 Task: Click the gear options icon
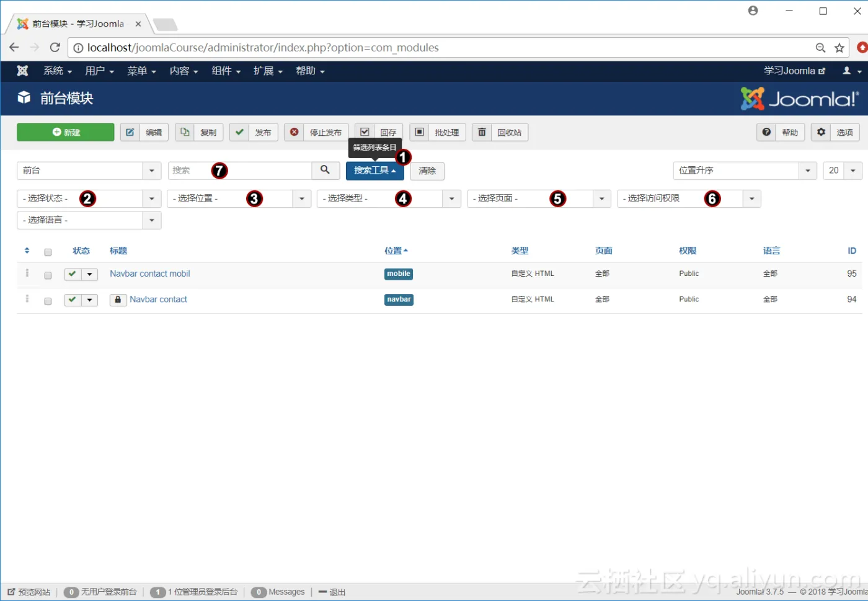coord(821,132)
